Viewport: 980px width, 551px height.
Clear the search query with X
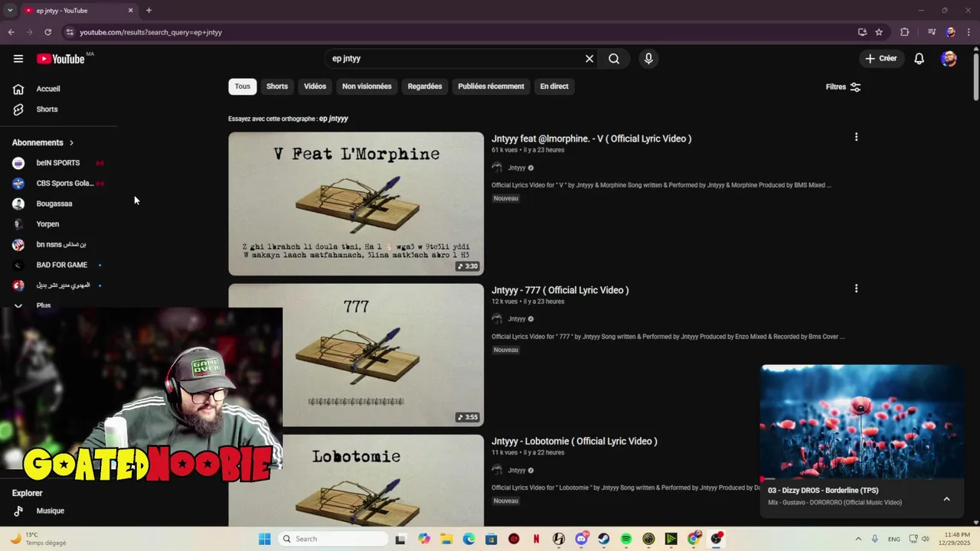590,59
